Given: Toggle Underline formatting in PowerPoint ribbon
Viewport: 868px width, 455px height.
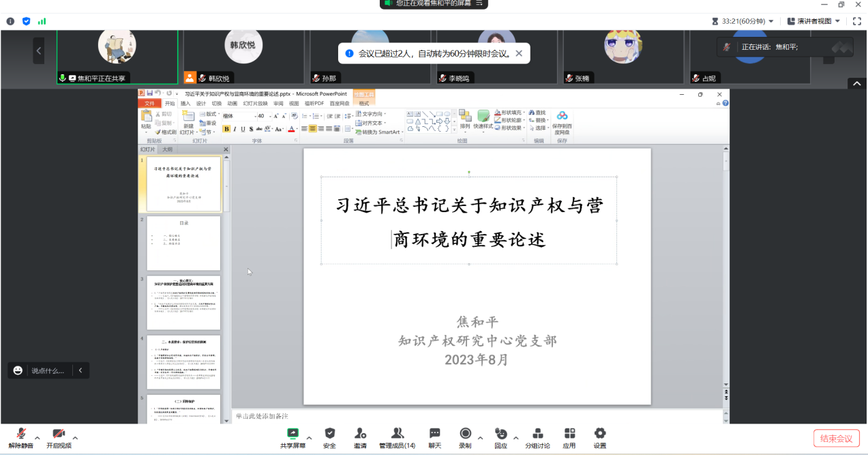Looking at the screenshot, I should point(243,129).
